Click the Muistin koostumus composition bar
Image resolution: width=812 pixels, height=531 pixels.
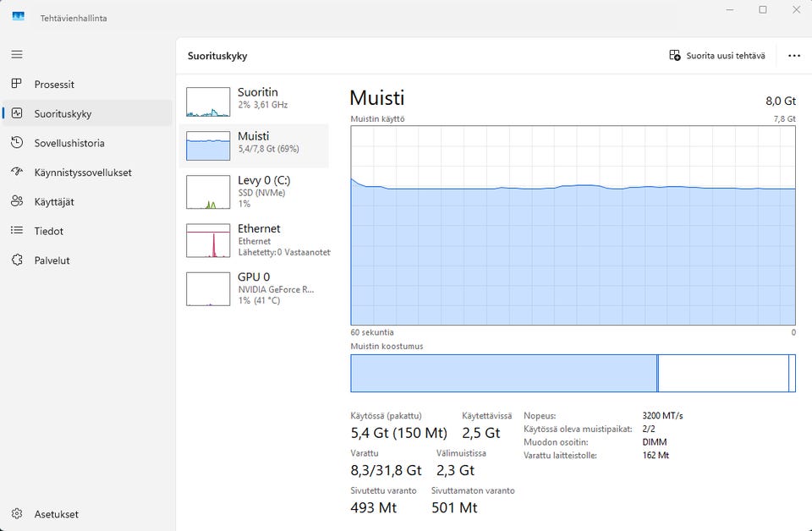click(573, 373)
